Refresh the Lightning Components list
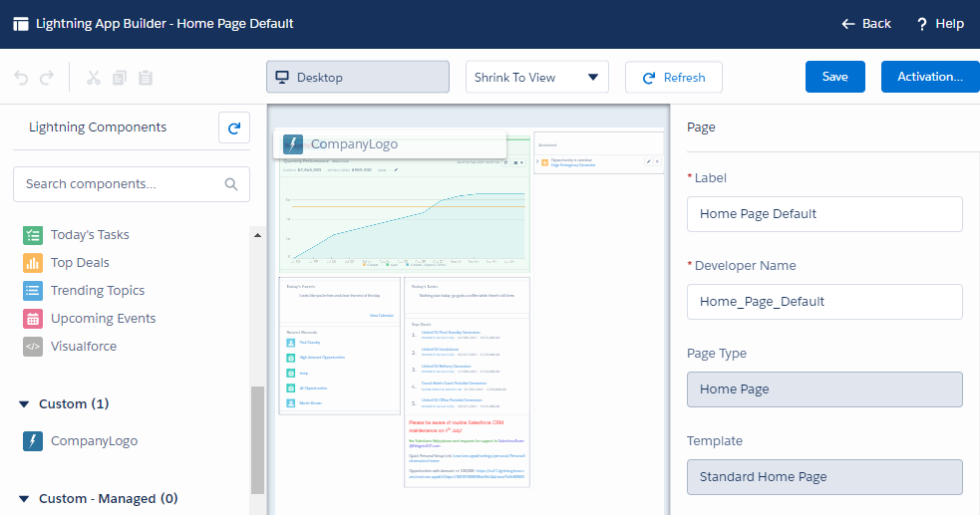This screenshot has height=515, width=980. pyautogui.click(x=234, y=128)
